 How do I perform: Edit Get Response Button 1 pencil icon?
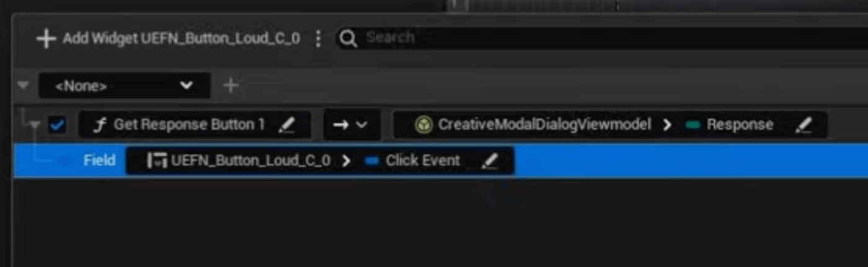[286, 125]
